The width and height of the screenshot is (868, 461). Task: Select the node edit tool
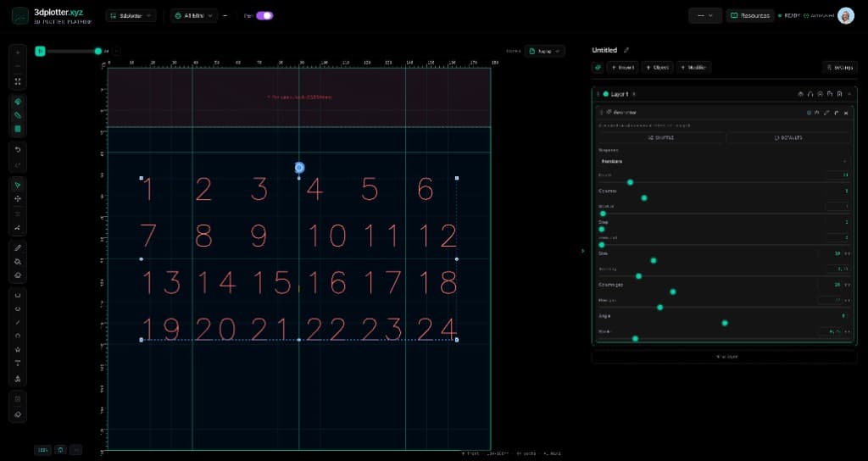pos(18,227)
